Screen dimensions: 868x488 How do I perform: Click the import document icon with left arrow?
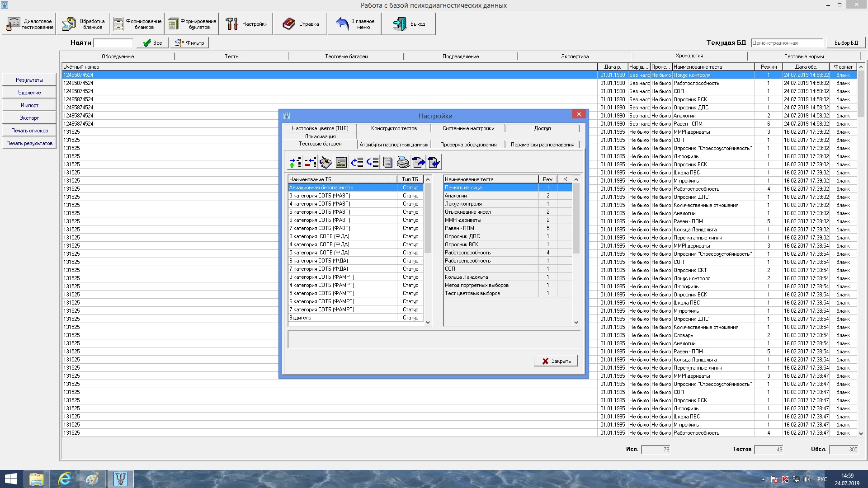[x=434, y=162]
